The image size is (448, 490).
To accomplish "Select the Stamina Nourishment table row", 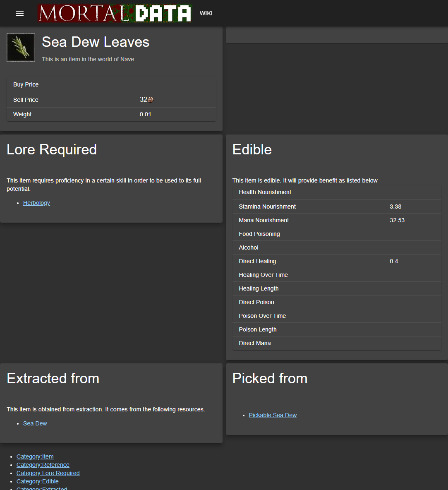I will [337, 207].
